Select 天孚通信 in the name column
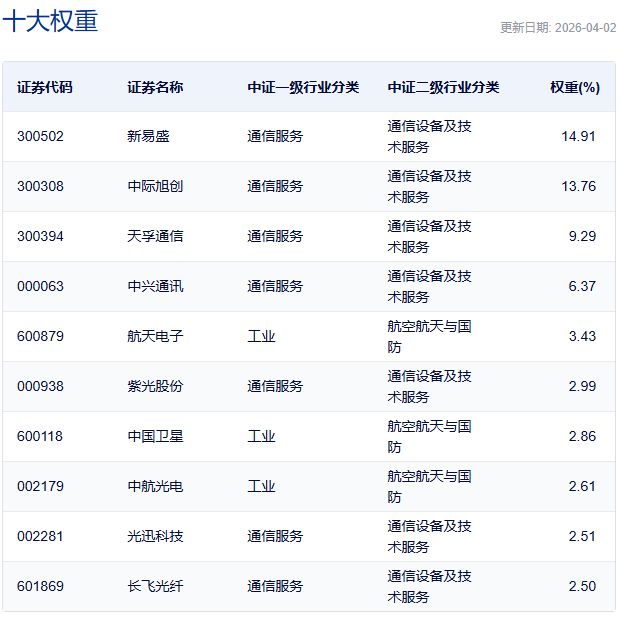This screenshot has width=621, height=617. pos(155,236)
